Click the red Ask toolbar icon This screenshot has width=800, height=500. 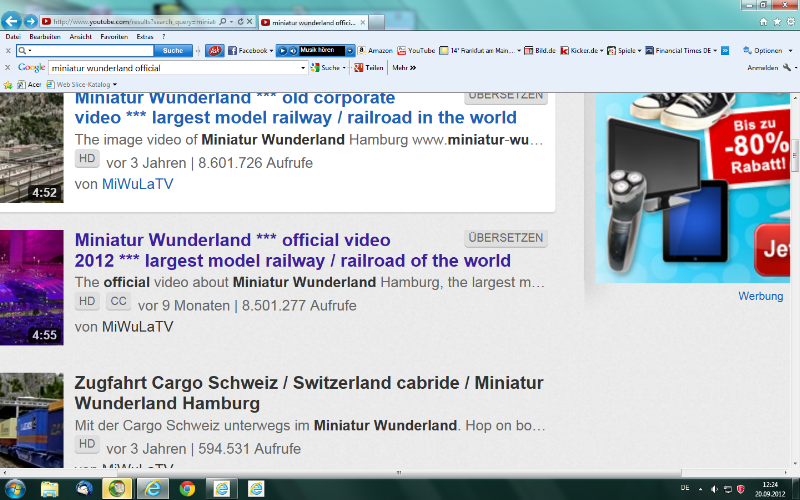[214, 50]
